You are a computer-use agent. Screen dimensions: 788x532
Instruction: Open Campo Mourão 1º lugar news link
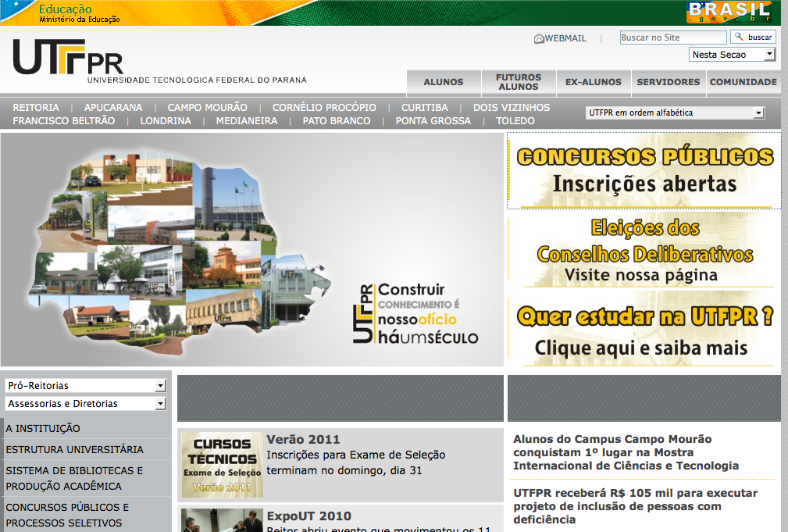tap(626, 452)
